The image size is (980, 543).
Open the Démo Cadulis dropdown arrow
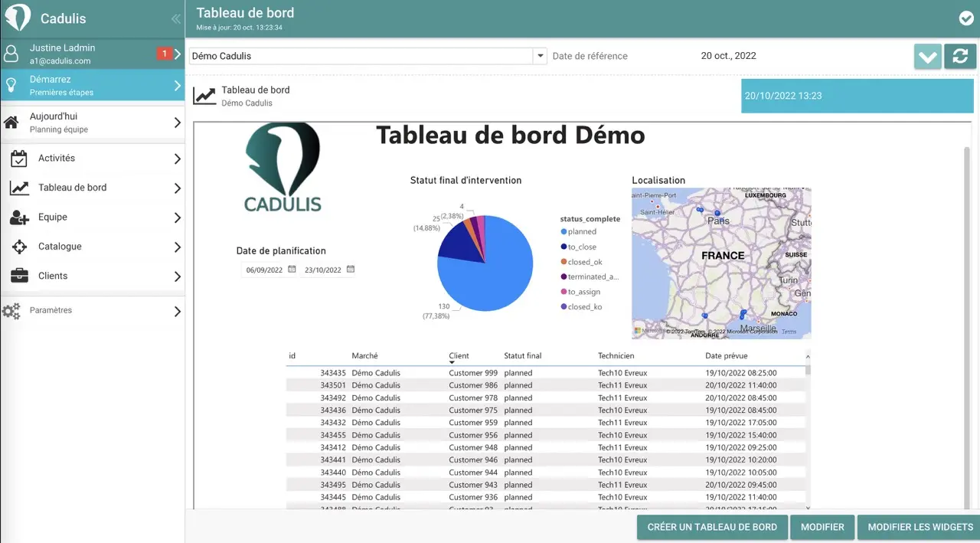(541, 56)
